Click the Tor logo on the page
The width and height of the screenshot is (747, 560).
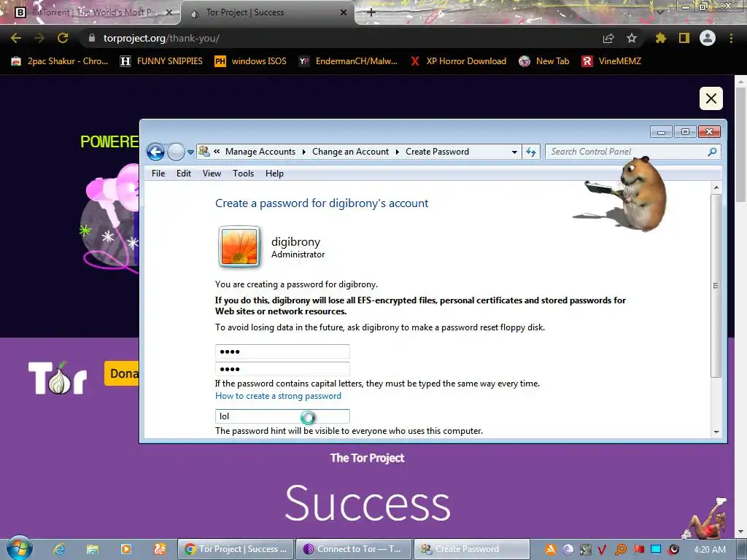tap(57, 378)
